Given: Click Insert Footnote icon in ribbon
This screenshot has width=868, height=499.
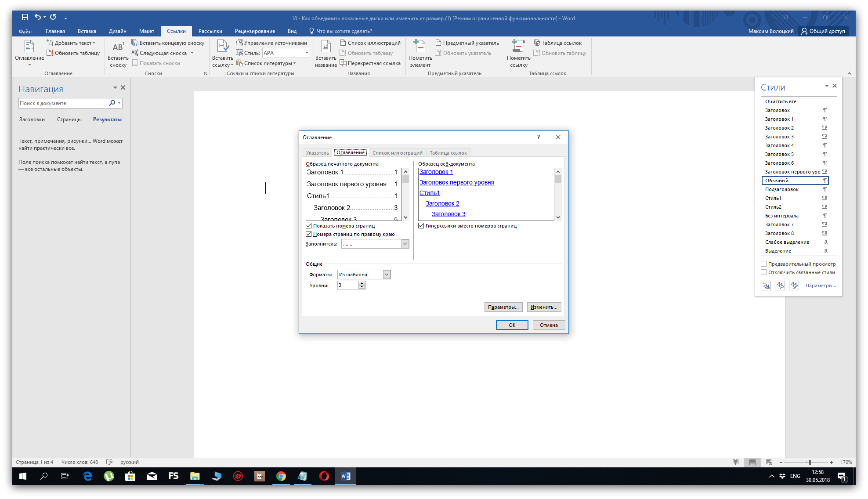Looking at the screenshot, I should tap(118, 47).
